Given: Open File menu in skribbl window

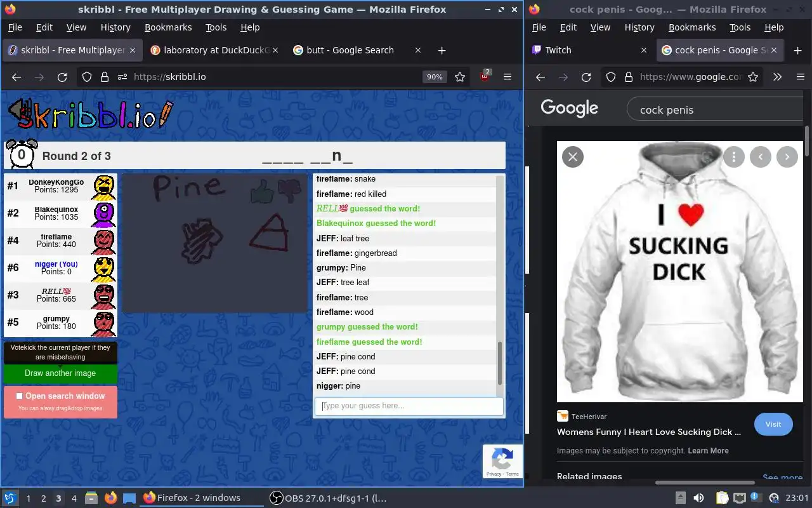Looking at the screenshot, I should (x=15, y=27).
